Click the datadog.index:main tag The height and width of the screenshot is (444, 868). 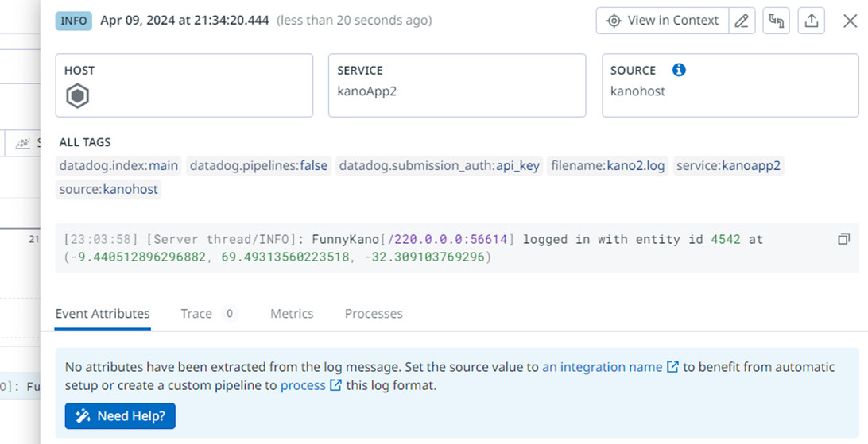[118, 165]
